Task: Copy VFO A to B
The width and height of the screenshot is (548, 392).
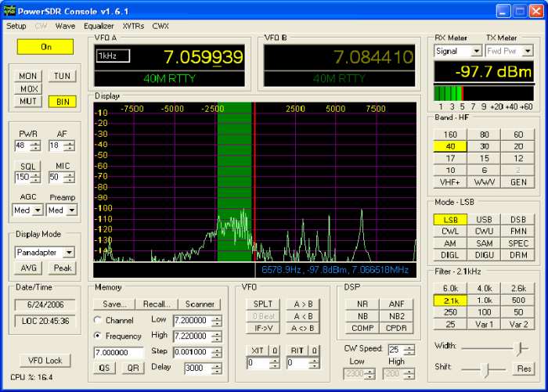Action: point(303,304)
